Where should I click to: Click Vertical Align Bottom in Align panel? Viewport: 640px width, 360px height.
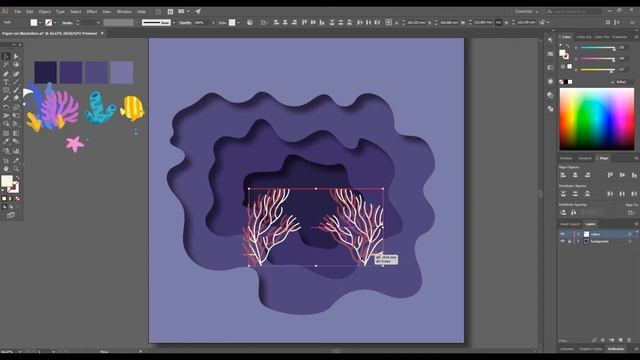[634, 175]
